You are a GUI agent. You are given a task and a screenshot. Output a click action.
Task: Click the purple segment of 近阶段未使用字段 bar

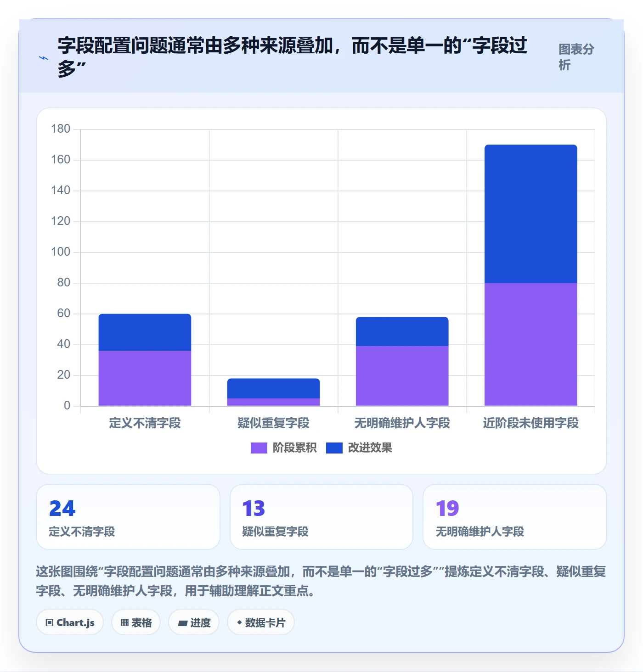pyautogui.click(x=531, y=344)
